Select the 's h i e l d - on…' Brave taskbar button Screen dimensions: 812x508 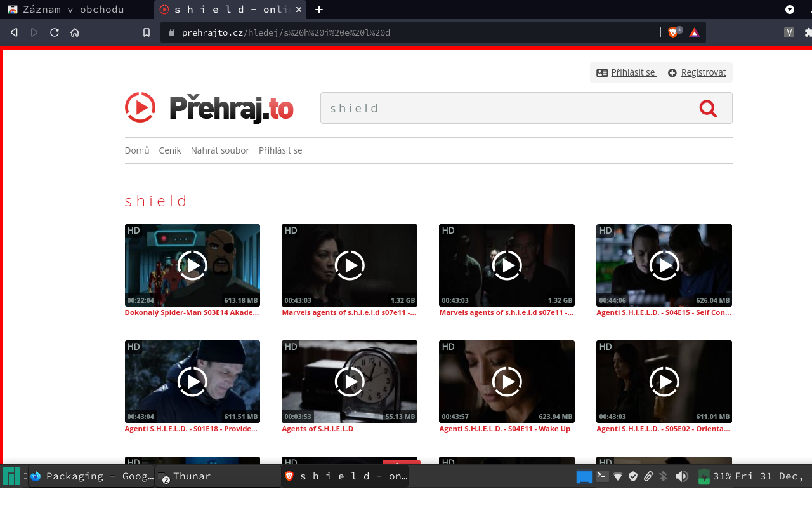[345, 476]
